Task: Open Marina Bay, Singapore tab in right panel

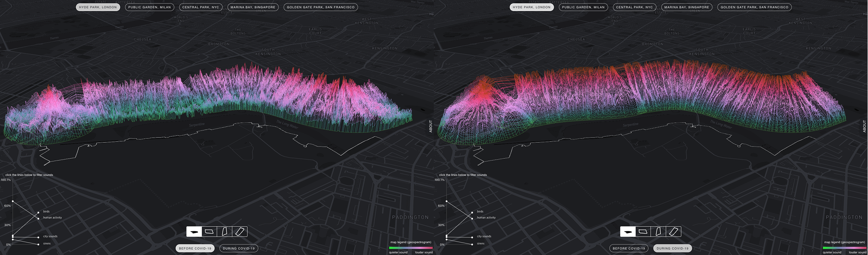Action: click(687, 7)
